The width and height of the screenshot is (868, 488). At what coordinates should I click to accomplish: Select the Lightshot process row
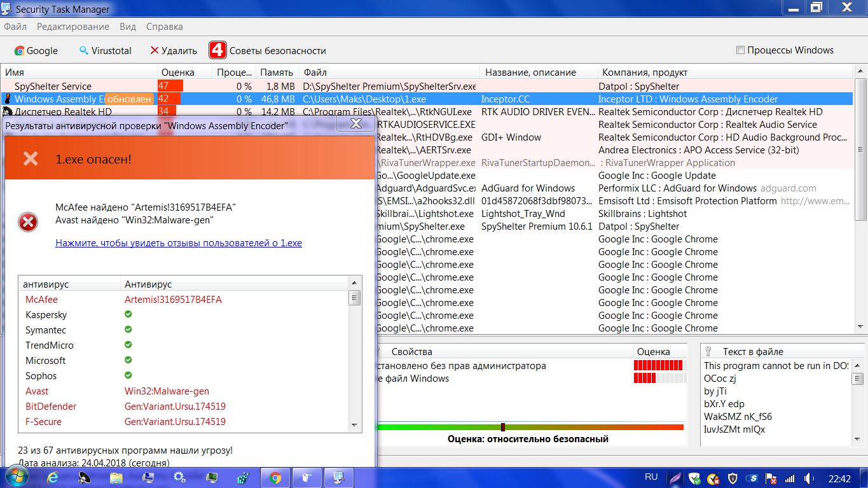tap(614, 214)
